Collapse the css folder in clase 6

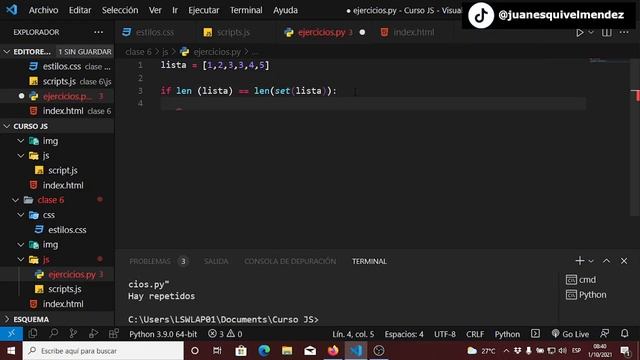(21, 215)
